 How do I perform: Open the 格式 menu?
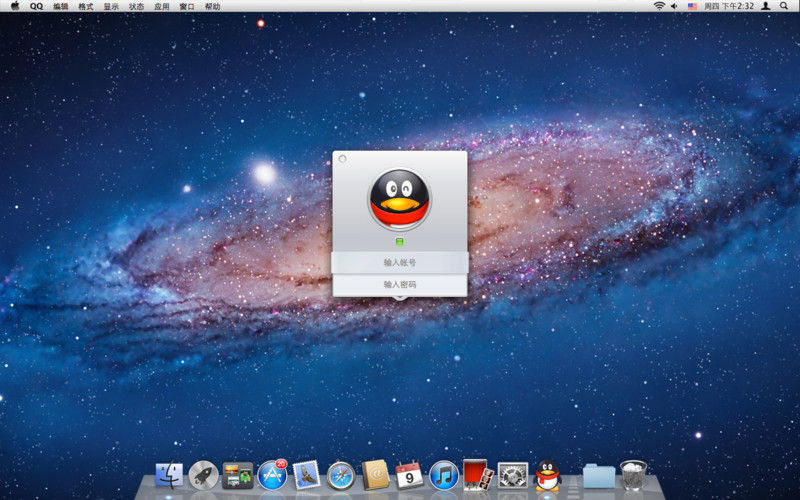[86, 6]
